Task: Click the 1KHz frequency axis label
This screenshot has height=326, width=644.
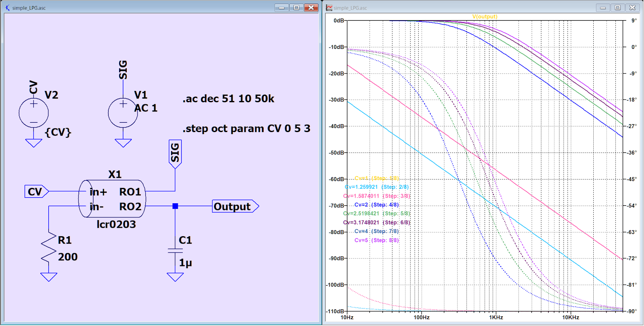Action: click(496, 318)
